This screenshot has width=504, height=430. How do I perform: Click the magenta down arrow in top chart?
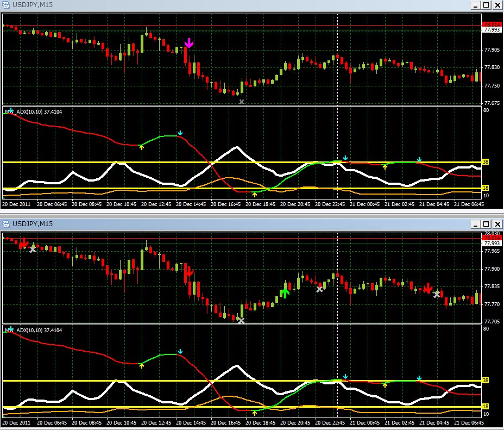188,43
